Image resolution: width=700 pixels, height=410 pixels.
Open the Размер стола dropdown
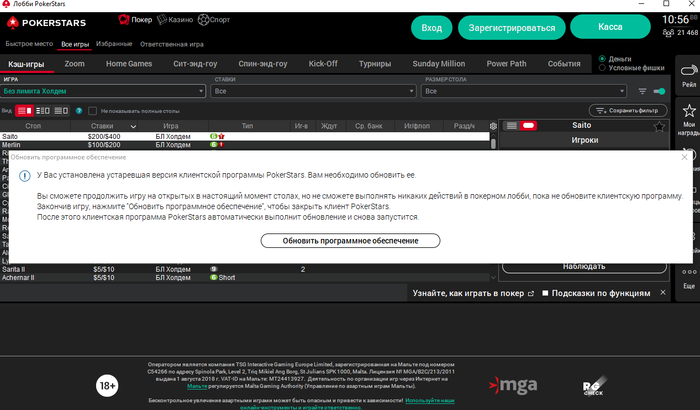(x=524, y=91)
